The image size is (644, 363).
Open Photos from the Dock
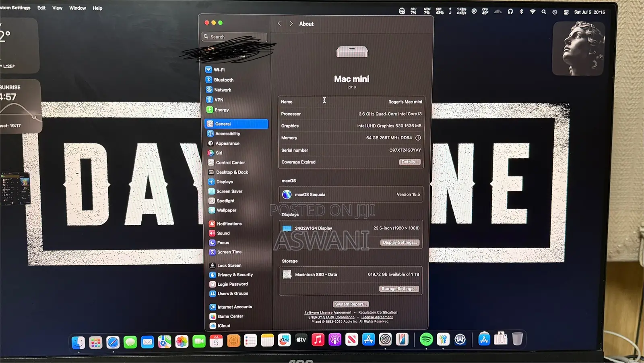[182, 342]
